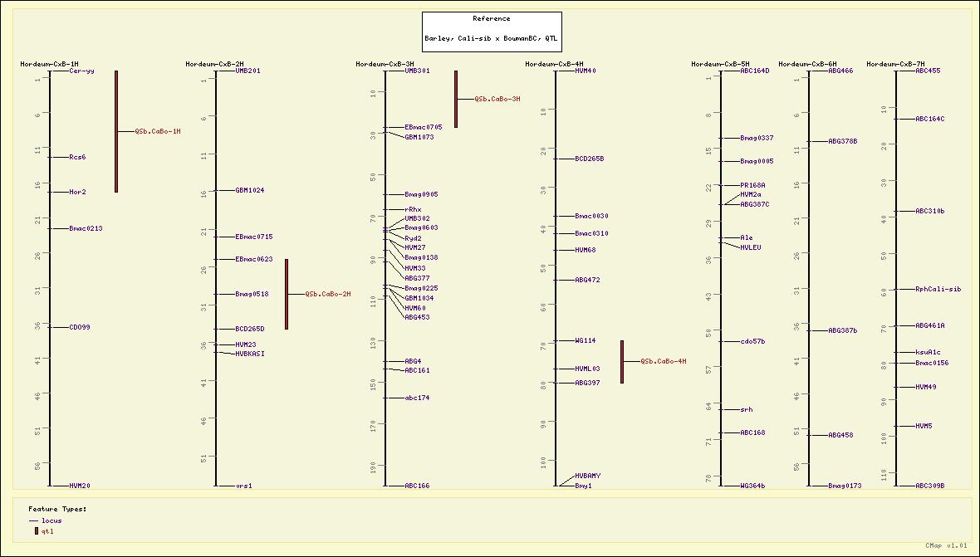980x557 pixels.
Task: Open the Hordeum-CxB-3H map title link
Action: (x=385, y=64)
